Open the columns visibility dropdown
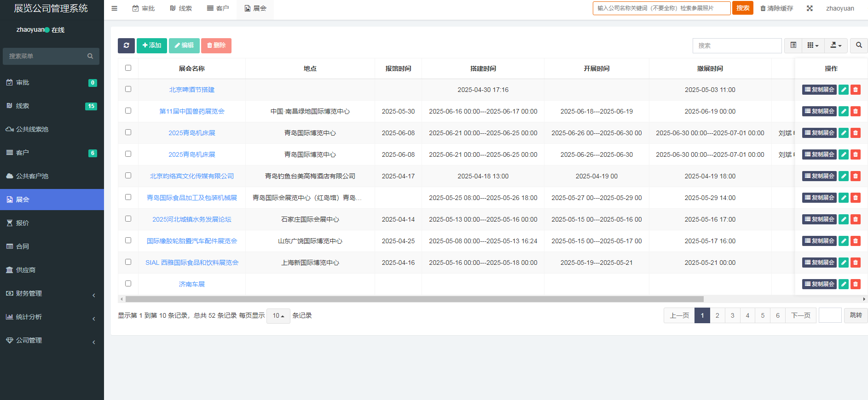This screenshot has height=400, width=868. point(813,46)
